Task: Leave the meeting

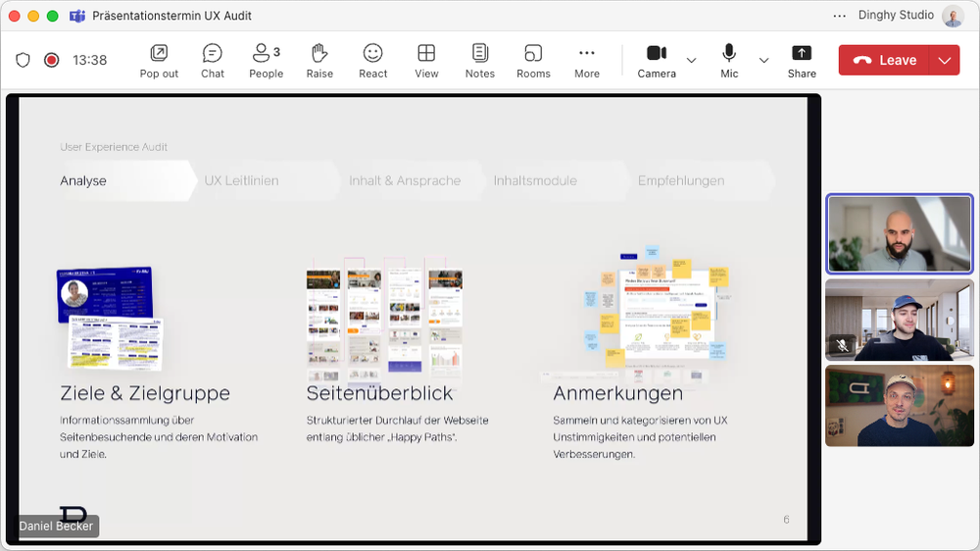Action: 884,60
